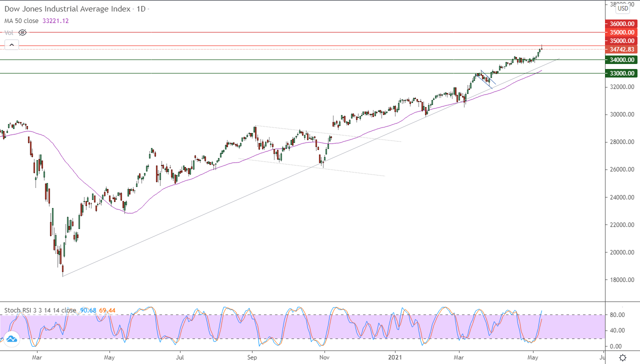
Task: Click the green 34000.00 price label
Action: point(621,59)
